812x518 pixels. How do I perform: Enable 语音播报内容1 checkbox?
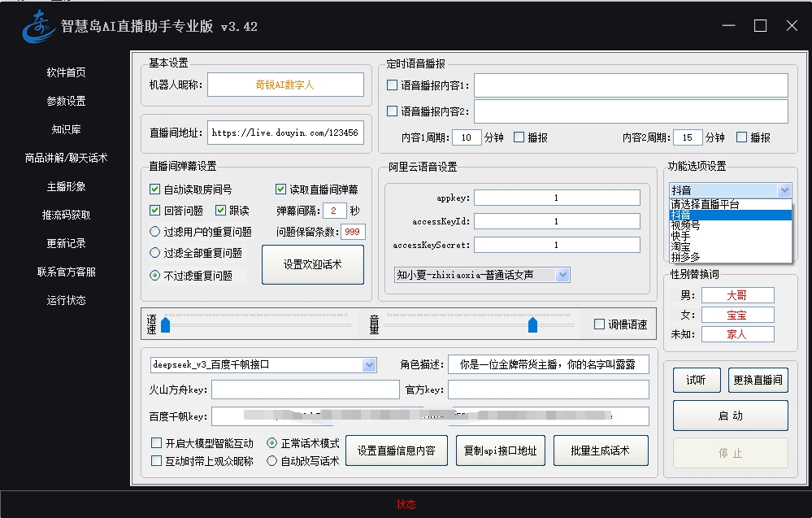[x=393, y=86]
